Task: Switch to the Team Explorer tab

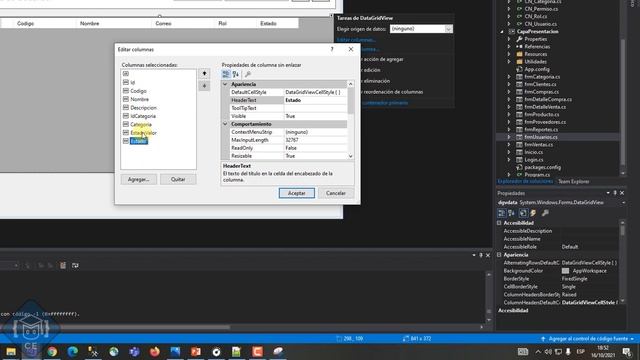Action: [x=573, y=182]
